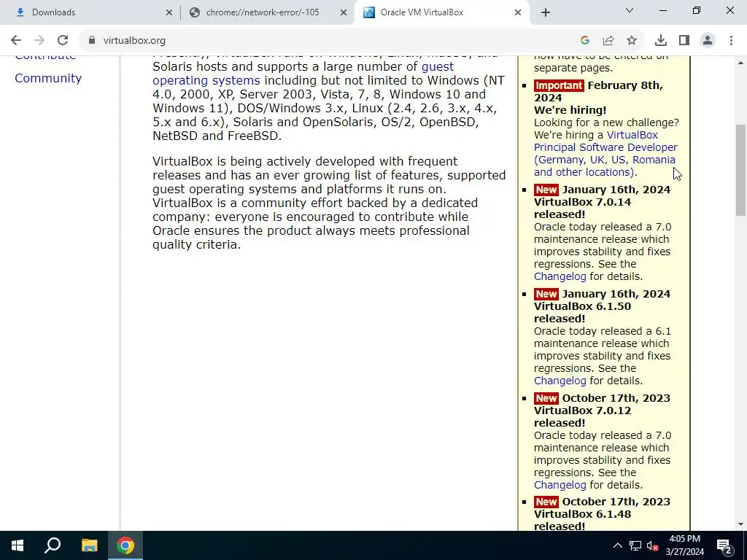This screenshot has width=747, height=560.
Task: Open File Explorer from taskbar
Action: click(x=89, y=545)
